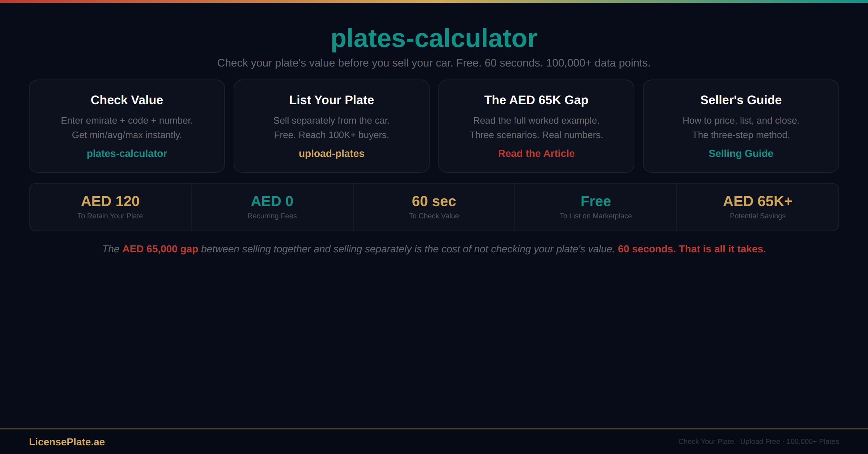Open the Read the Article link
This screenshot has width=868, height=454.
click(536, 154)
